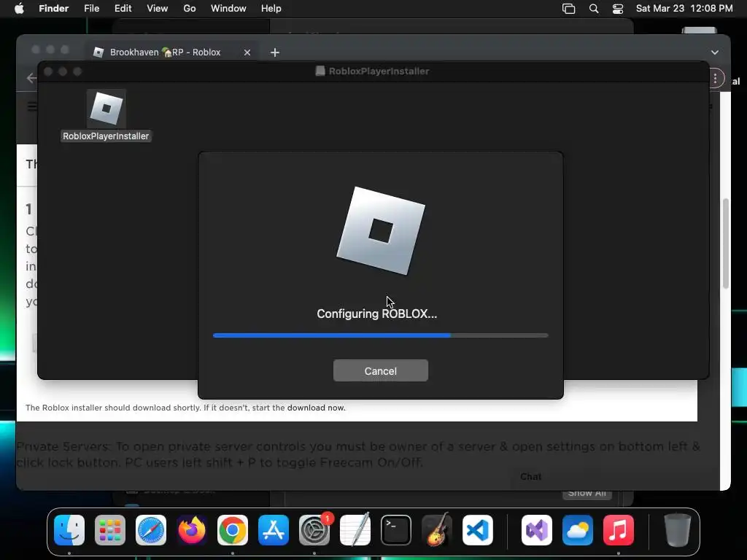This screenshot has height=560, width=747.
Task: Open the Apple menu
Action: (x=19, y=9)
